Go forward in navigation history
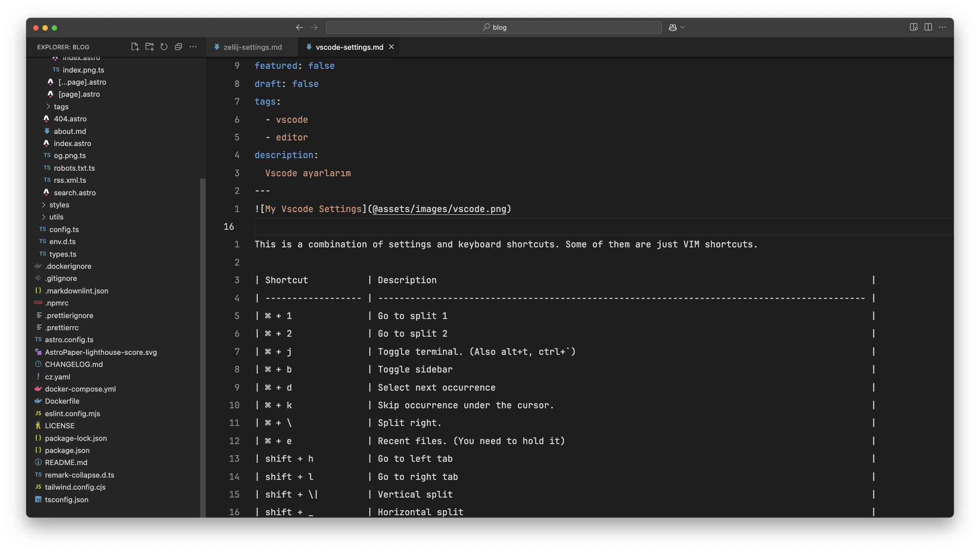Image resolution: width=980 pixels, height=552 pixels. click(x=314, y=27)
